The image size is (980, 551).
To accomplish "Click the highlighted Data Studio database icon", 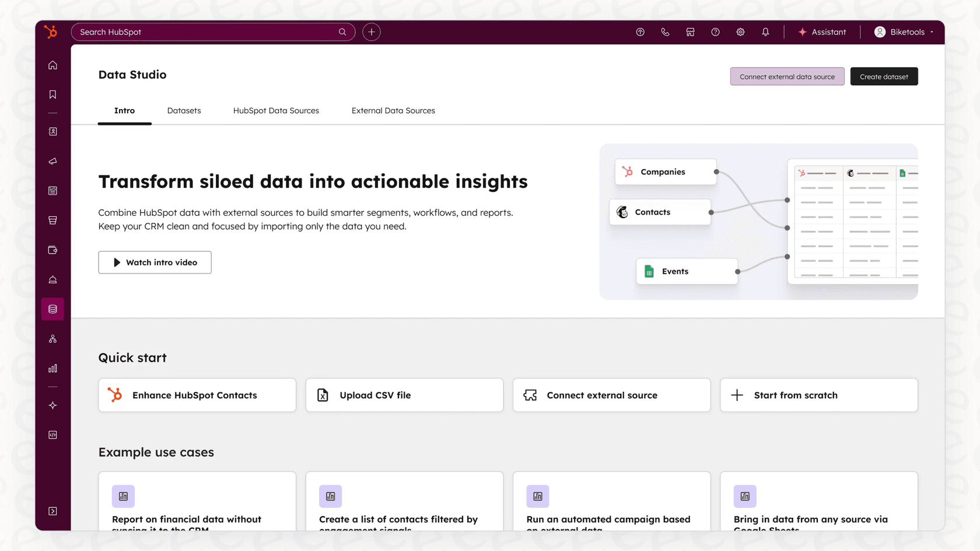I will (x=52, y=309).
